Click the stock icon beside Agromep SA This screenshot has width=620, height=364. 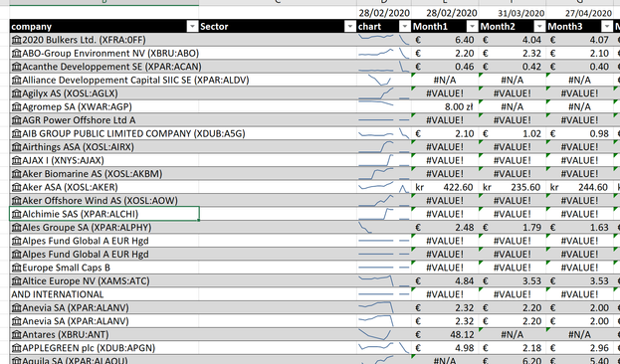click(16, 106)
